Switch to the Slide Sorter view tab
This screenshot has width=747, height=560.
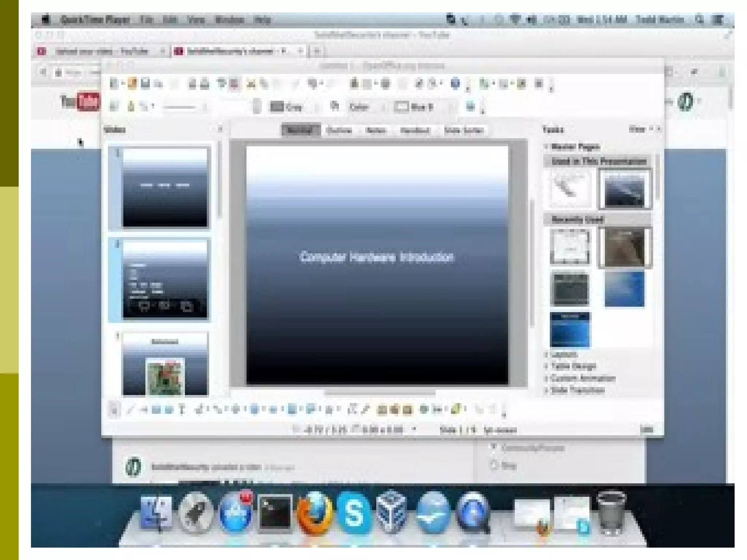pyautogui.click(x=464, y=131)
